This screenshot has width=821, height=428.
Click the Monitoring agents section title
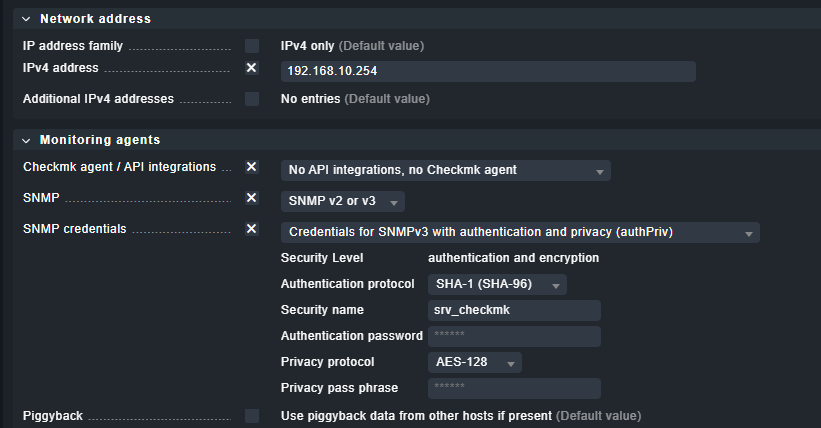pos(100,140)
